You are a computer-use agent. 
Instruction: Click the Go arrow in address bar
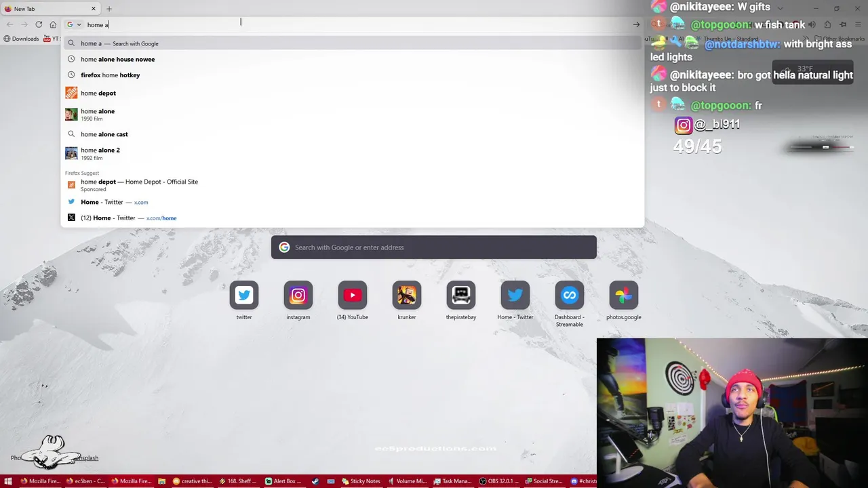point(636,24)
